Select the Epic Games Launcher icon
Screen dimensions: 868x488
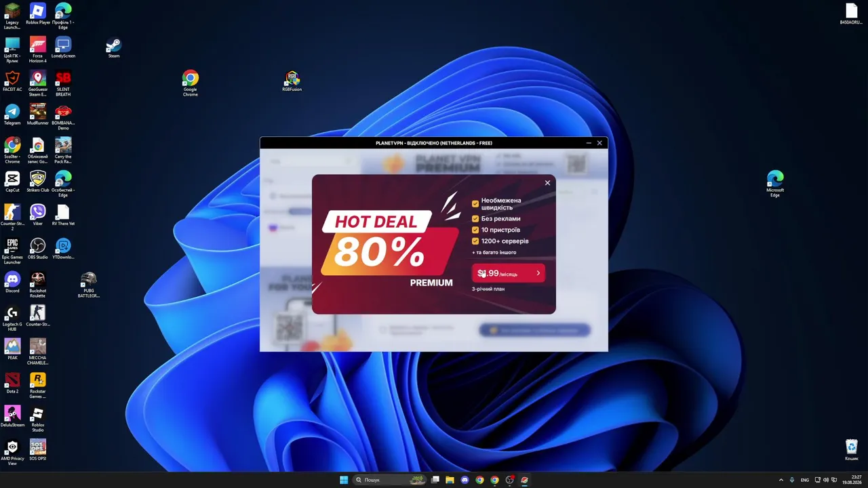pos(12,251)
